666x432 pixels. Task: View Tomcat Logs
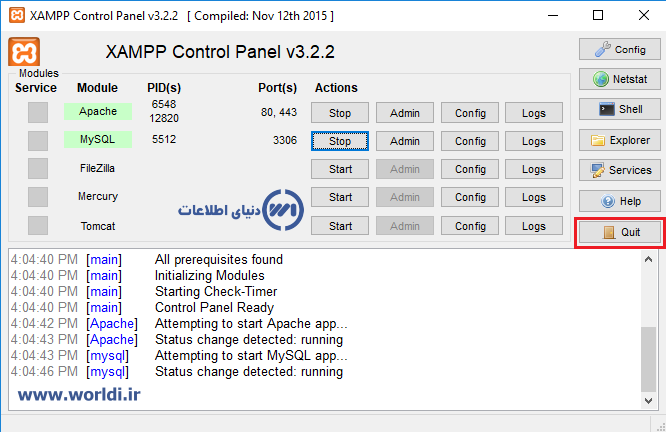point(534,226)
